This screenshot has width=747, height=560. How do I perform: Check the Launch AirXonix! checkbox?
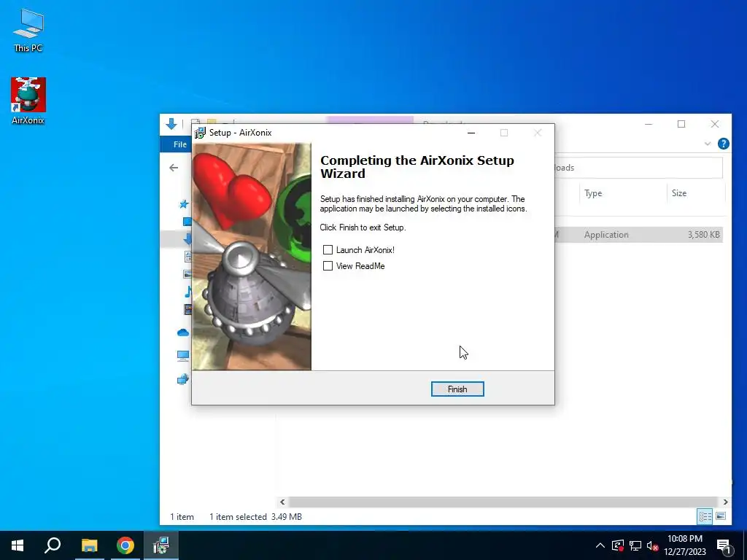click(328, 250)
